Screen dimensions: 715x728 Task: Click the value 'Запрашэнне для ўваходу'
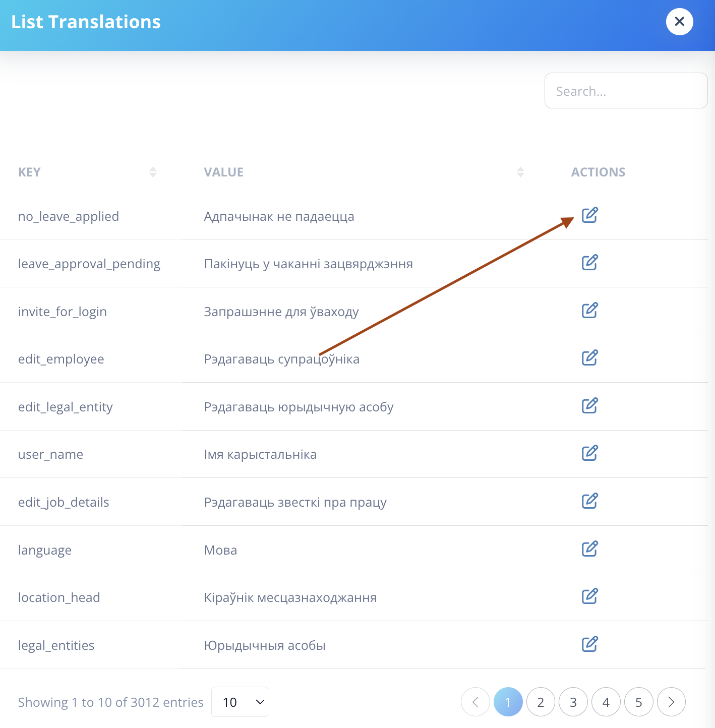(281, 312)
